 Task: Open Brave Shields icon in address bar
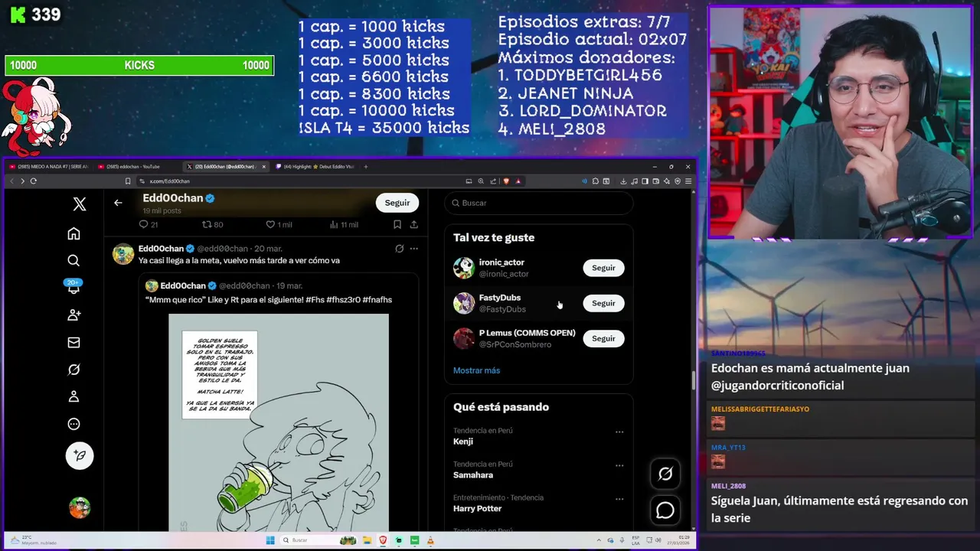506,181
